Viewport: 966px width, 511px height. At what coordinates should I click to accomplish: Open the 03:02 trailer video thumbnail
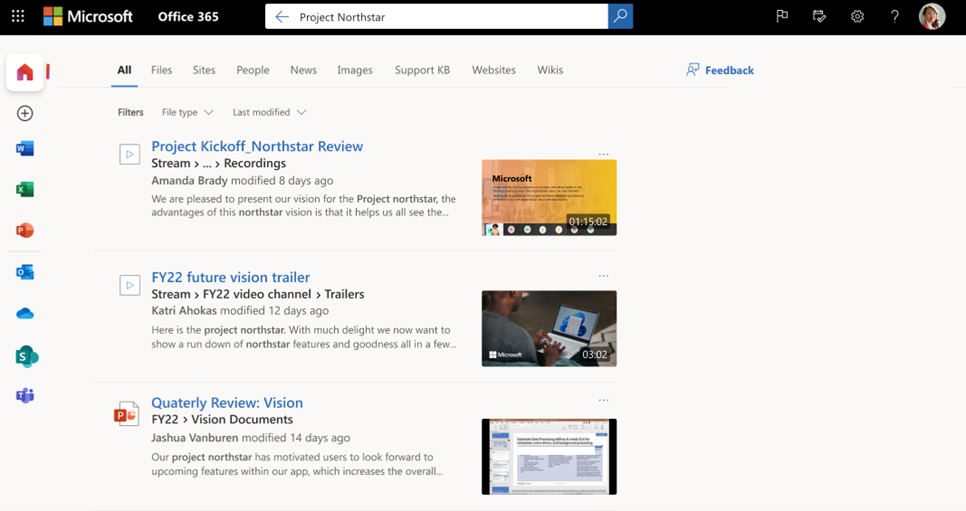[x=549, y=329]
